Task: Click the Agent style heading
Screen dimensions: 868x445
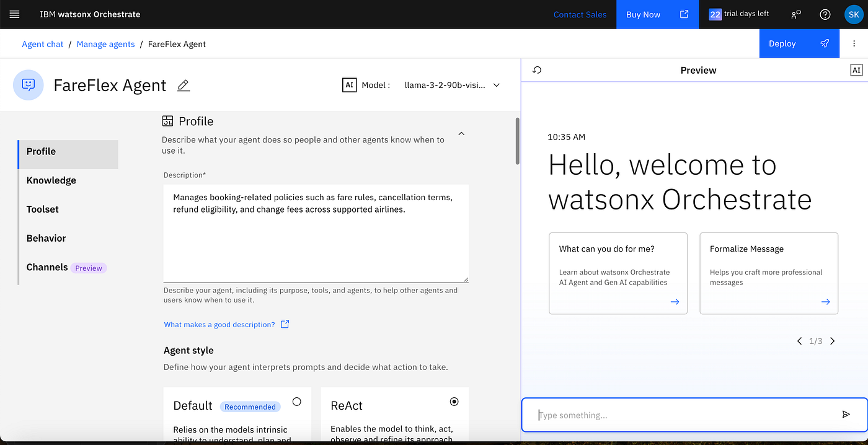Action: tap(188, 350)
